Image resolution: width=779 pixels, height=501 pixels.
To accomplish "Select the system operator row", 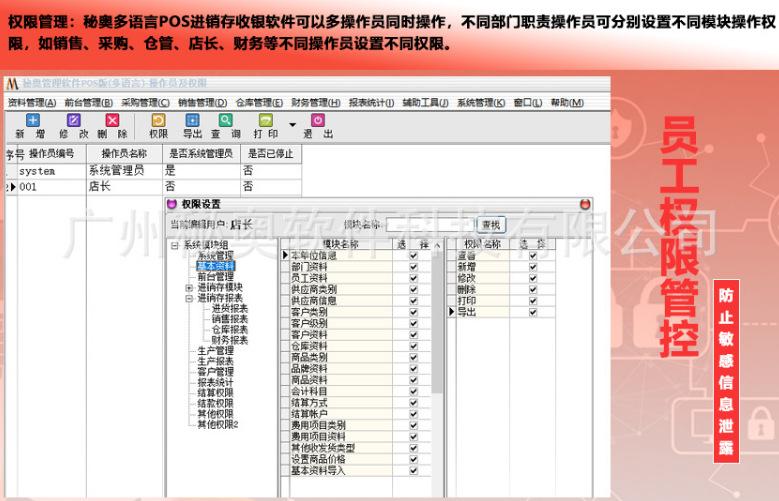I will pyautogui.click(x=153, y=171).
